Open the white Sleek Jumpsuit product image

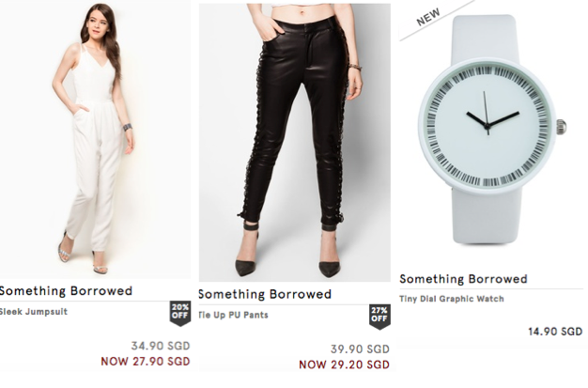coord(95,140)
